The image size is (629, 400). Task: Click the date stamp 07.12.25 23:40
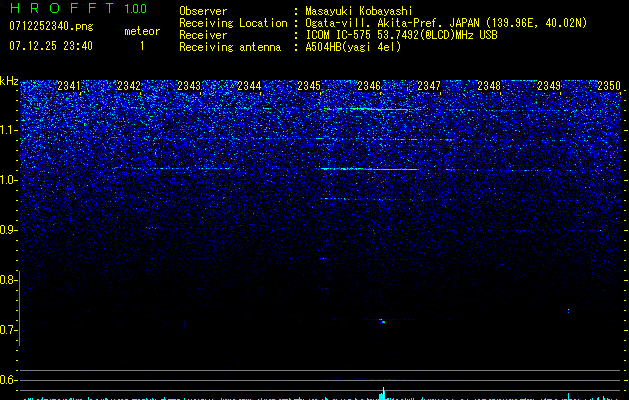[51, 46]
